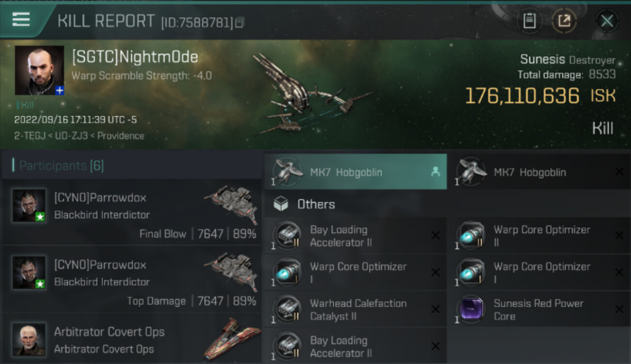Close the kill report window
631x364 pixels.
pos(607,21)
